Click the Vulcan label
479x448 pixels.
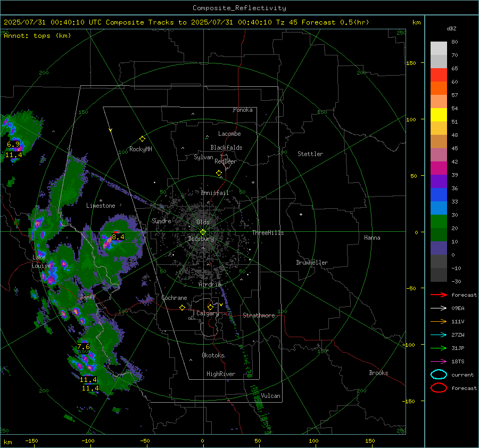270,396
